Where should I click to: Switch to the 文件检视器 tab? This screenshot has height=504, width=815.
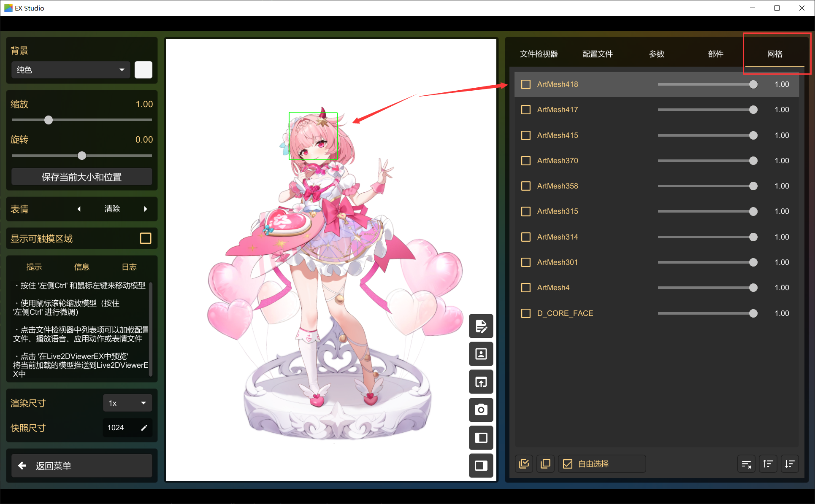click(x=539, y=54)
